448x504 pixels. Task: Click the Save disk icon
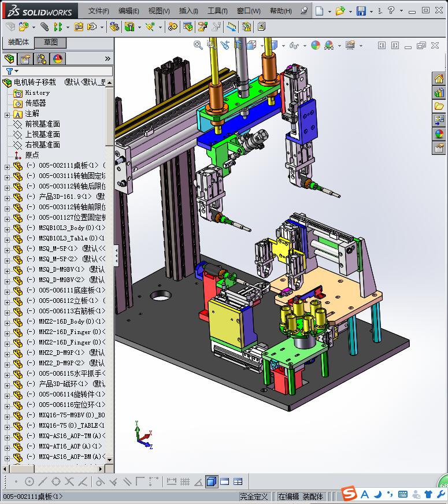point(361,11)
